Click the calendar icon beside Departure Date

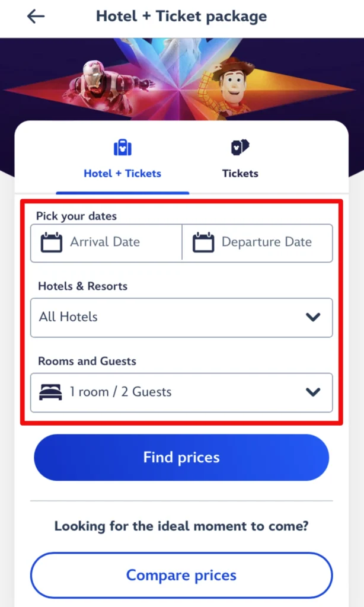click(203, 242)
